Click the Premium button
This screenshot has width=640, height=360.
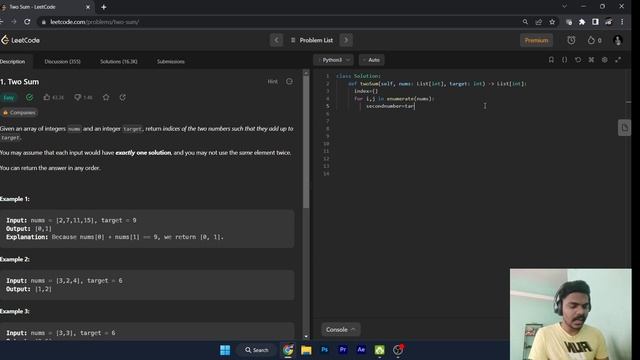tap(536, 40)
